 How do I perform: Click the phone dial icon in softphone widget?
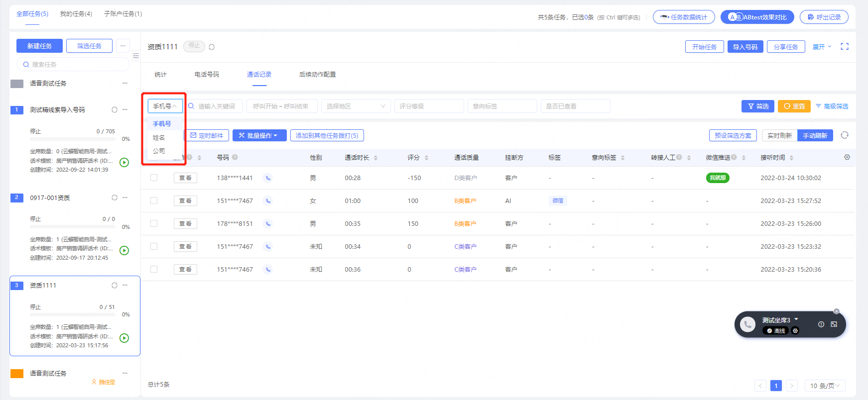747,324
